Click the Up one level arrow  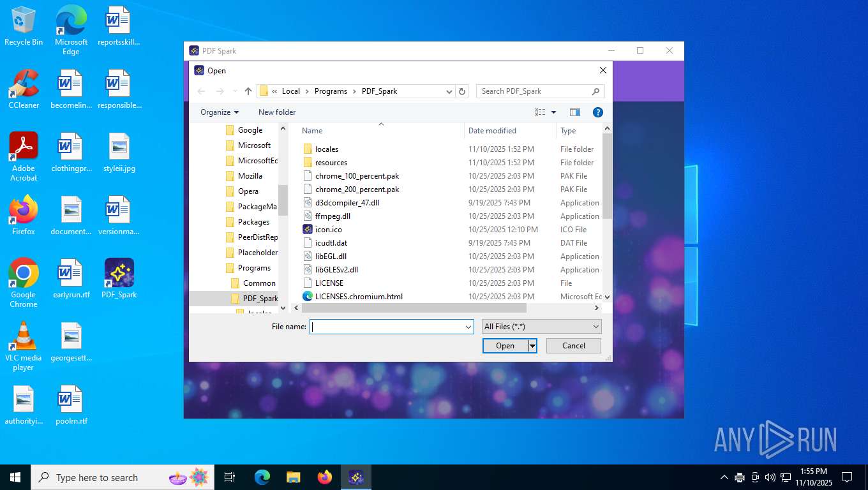point(248,91)
